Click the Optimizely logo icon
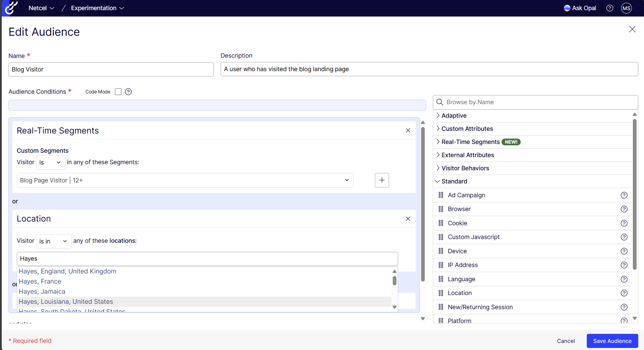The height and width of the screenshot is (350, 644). coord(11,8)
